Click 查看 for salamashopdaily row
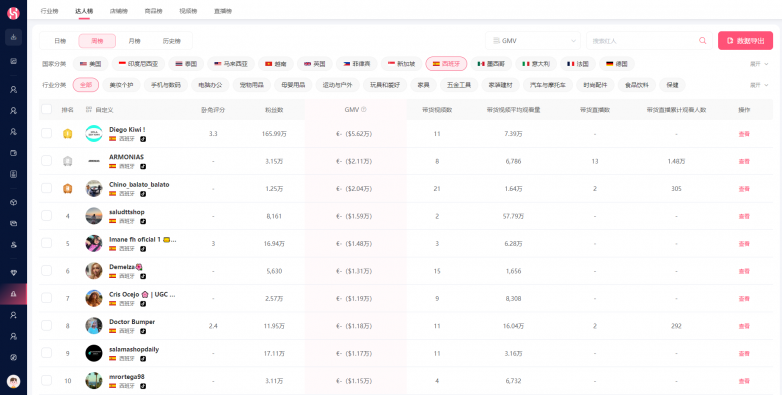This screenshot has height=395, width=782. (x=744, y=354)
